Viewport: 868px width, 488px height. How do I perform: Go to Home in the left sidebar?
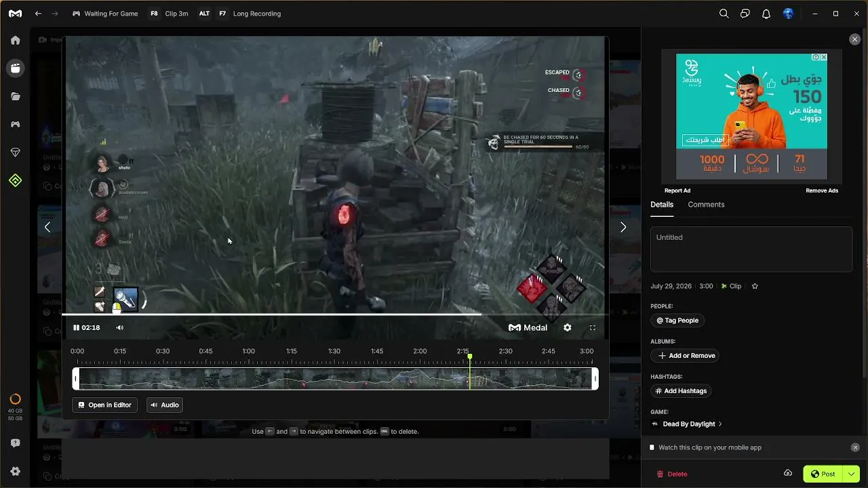tap(15, 40)
